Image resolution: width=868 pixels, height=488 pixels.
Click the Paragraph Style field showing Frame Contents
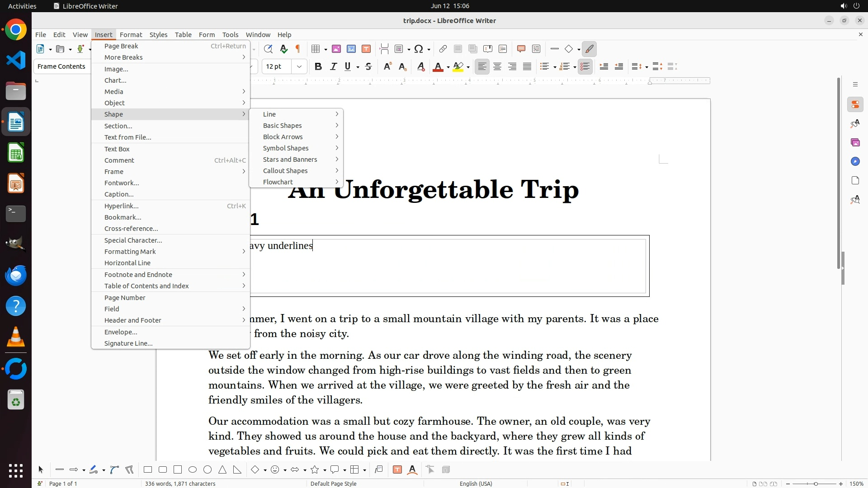tap(62, 66)
